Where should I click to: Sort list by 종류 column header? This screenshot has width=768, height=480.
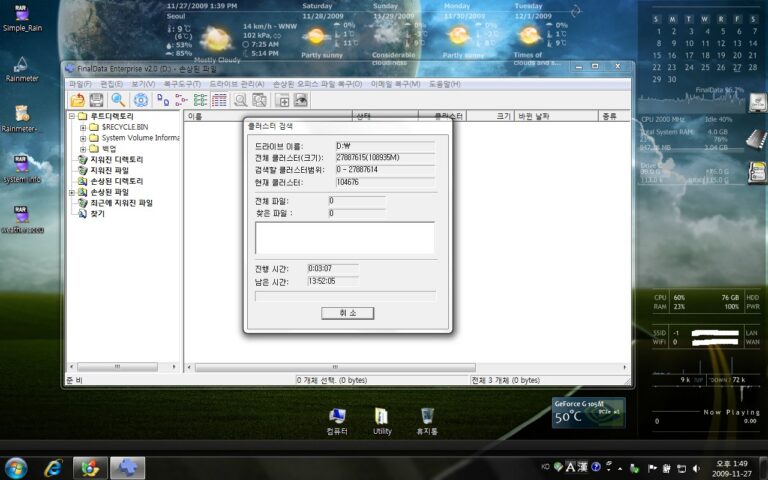[614, 116]
